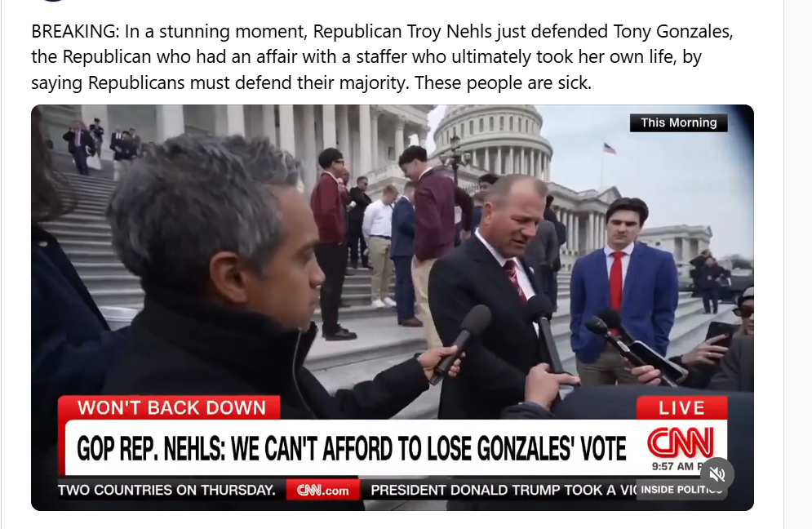Click the "This Morning" label in the video
The height and width of the screenshot is (529, 812).
[678, 122]
